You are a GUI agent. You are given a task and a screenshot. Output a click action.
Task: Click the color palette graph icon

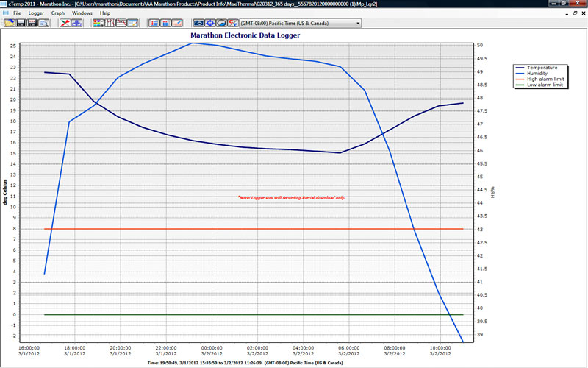tap(98, 24)
